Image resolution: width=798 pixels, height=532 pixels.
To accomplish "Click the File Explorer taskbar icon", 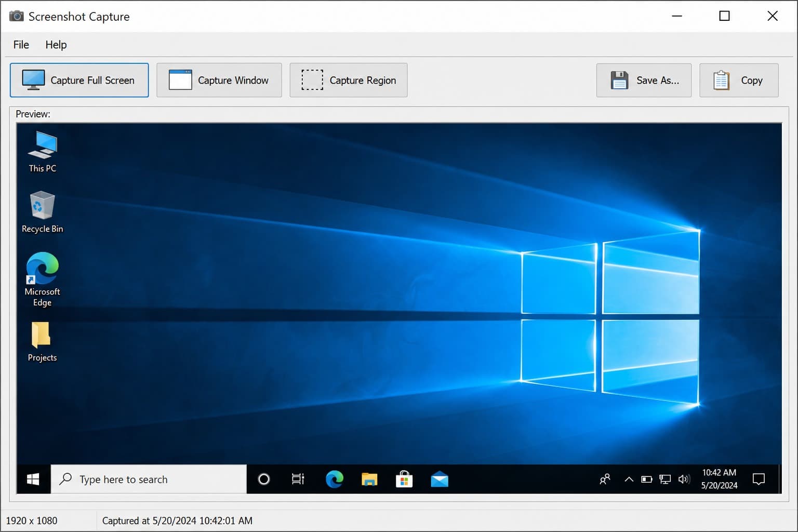I will (x=369, y=479).
